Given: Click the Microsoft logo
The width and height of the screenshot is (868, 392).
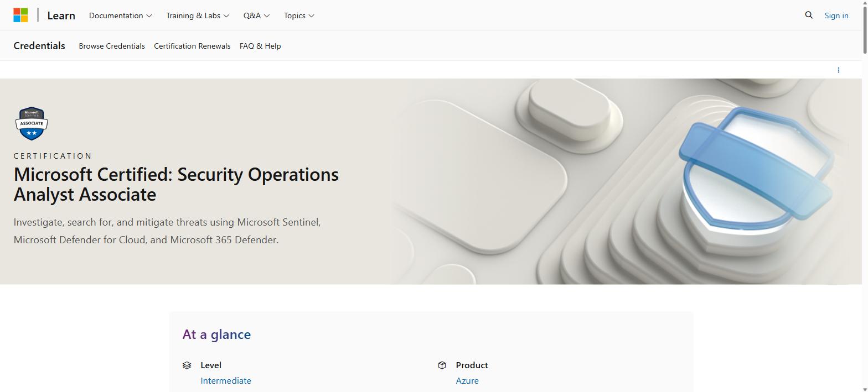Looking at the screenshot, I should pyautogui.click(x=20, y=15).
